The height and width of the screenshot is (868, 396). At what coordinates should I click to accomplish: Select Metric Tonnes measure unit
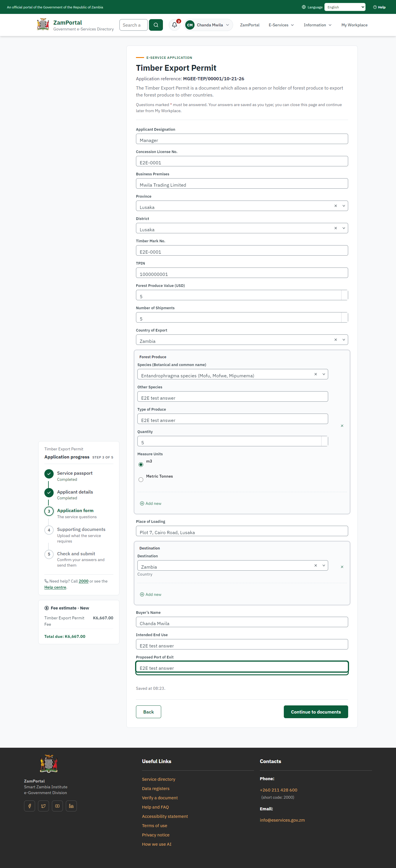141,480
